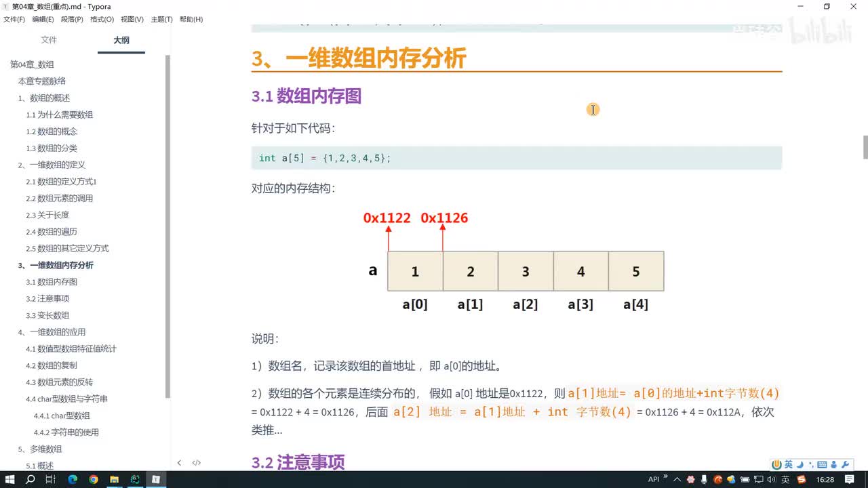Screen dimensions: 868x488
Task: Open the 格式(O) menu
Action: [x=102, y=19]
